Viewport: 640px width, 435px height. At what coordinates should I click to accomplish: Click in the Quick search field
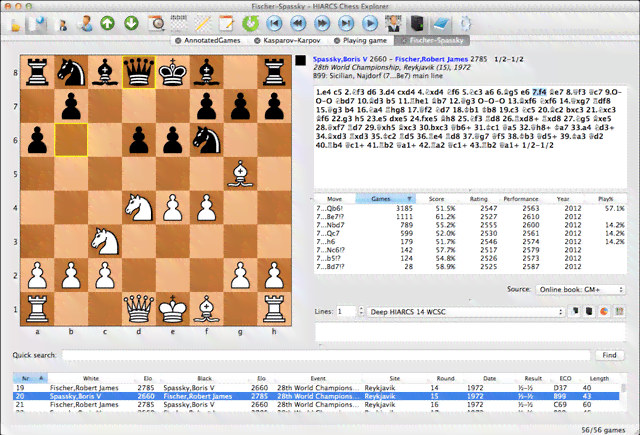coord(326,355)
